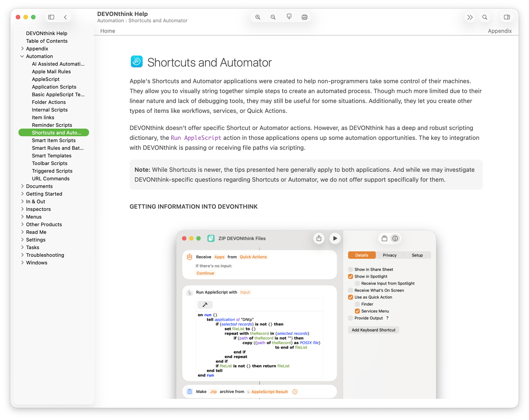This screenshot has width=529, height=420.
Task: Collapse the Automation section
Action: (22, 56)
